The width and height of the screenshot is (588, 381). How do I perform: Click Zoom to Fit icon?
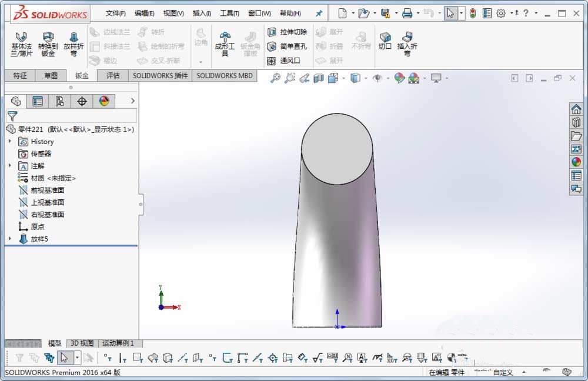(275, 78)
